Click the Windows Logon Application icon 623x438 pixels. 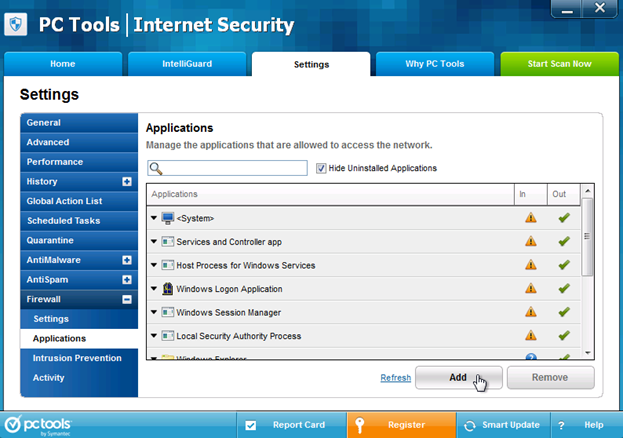point(168,289)
